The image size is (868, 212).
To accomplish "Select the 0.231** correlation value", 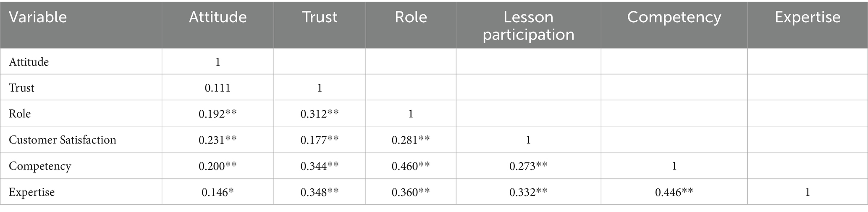I will [218, 140].
